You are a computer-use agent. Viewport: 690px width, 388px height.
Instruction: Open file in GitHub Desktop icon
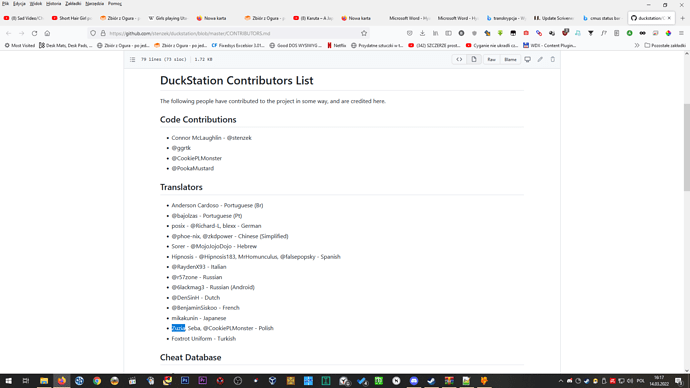(527, 59)
